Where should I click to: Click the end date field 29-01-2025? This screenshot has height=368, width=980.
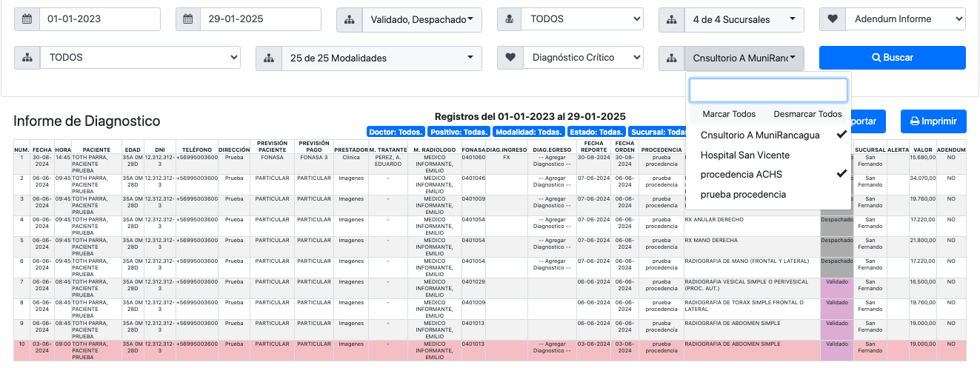pyautogui.click(x=260, y=19)
